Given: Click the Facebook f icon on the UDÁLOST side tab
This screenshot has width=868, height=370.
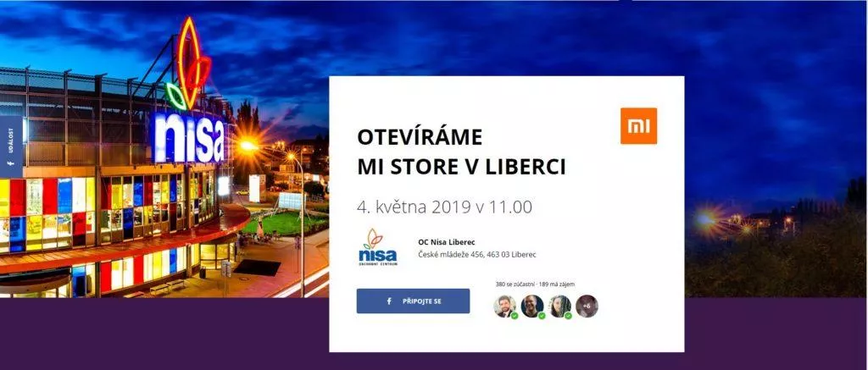Looking at the screenshot, I should [x=10, y=163].
